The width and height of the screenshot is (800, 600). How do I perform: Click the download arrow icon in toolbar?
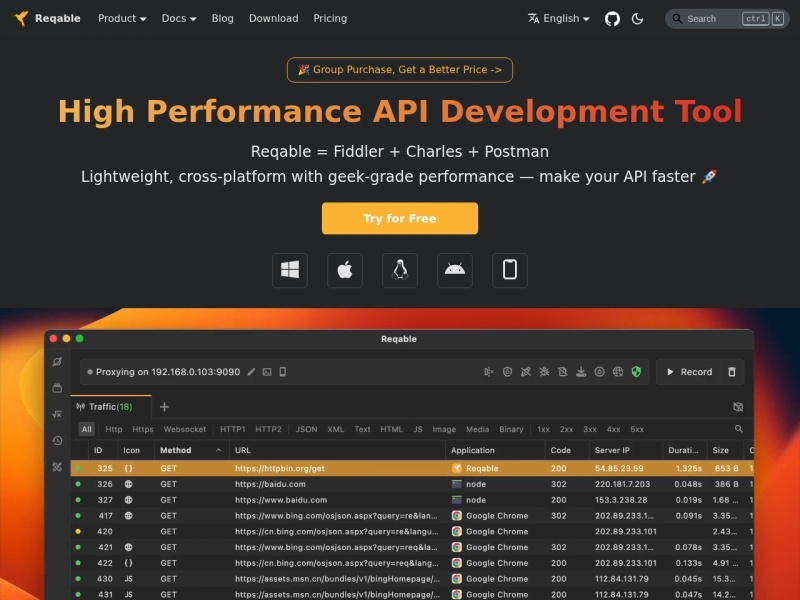pos(581,372)
